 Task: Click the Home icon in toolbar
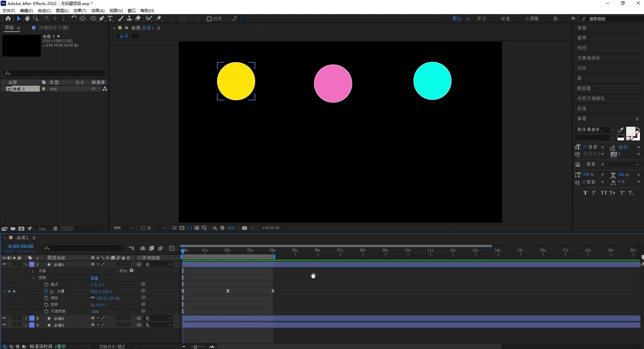click(8, 19)
